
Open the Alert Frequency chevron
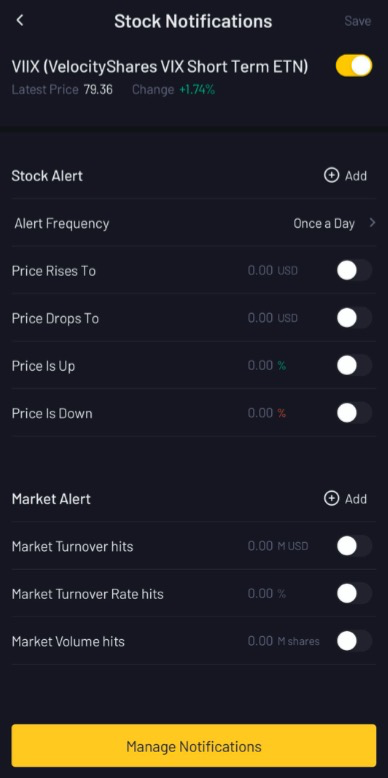[x=372, y=223]
